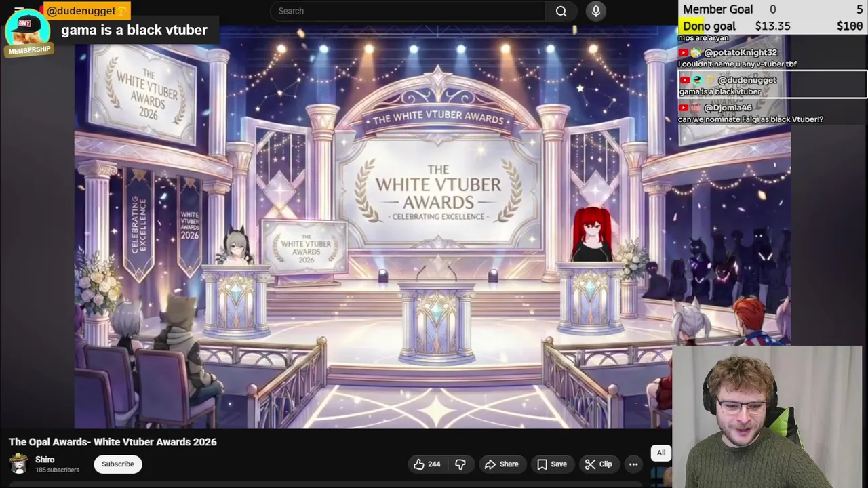Click the @Djomla46 chat username
Image resolution: width=868 pixels, height=488 pixels.
pos(728,107)
